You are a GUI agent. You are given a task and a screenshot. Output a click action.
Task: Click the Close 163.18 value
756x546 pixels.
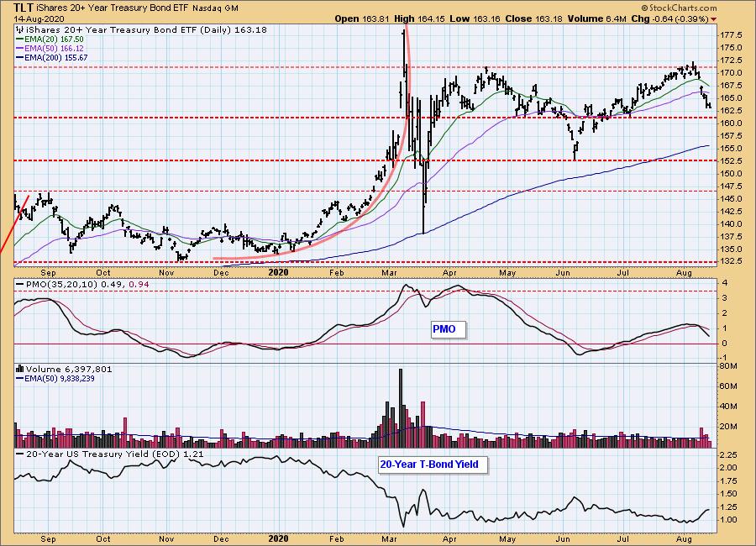point(533,18)
